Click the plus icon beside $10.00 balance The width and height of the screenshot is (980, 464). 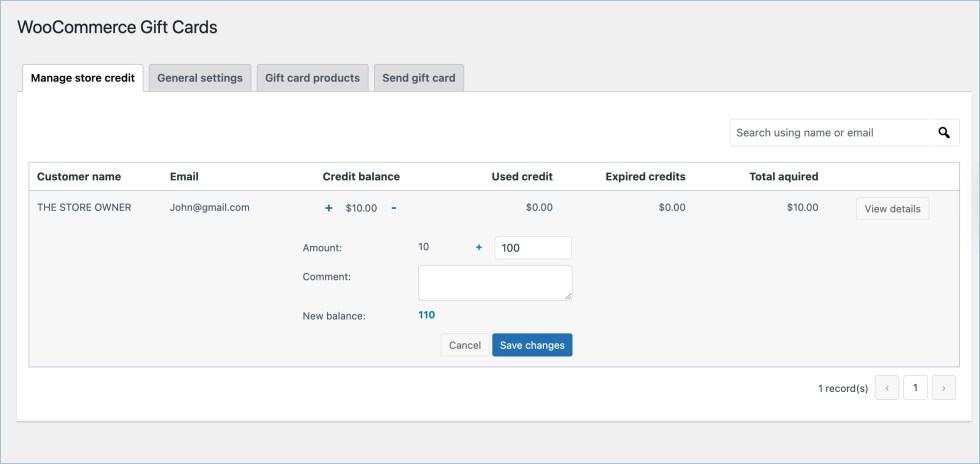click(x=329, y=208)
